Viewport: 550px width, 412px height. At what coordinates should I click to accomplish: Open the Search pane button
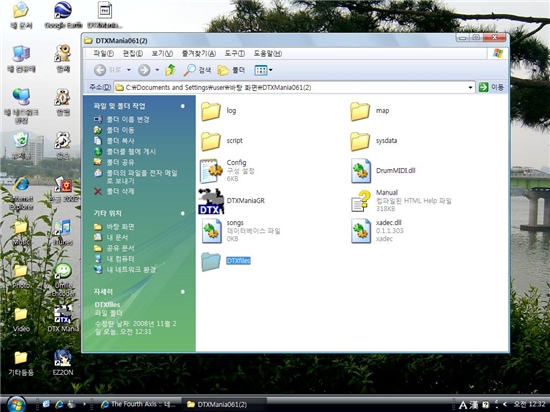[x=197, y=70]
